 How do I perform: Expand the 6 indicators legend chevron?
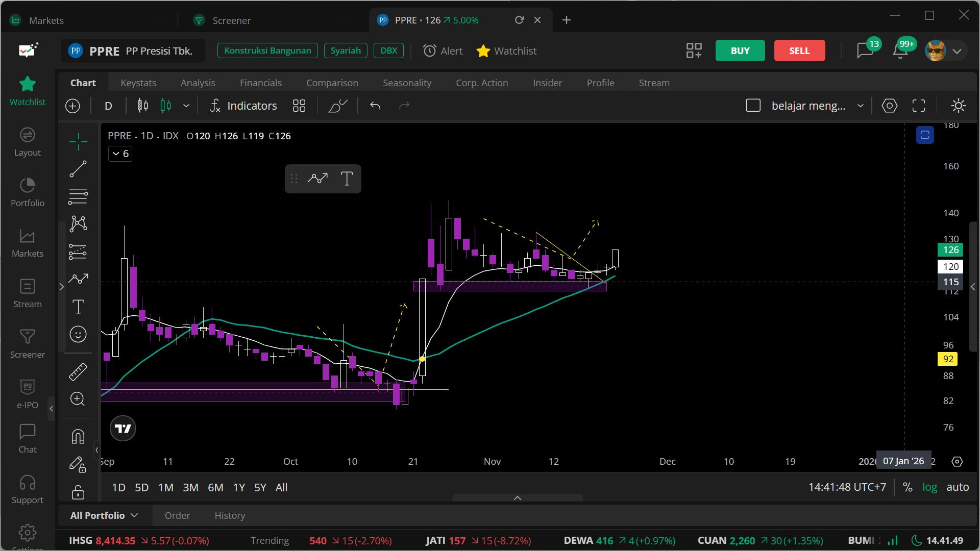click(116, 154)
